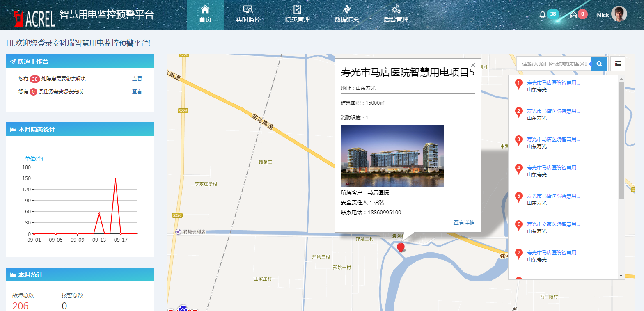Select marker 6 in project list

(x=519, y=225)
